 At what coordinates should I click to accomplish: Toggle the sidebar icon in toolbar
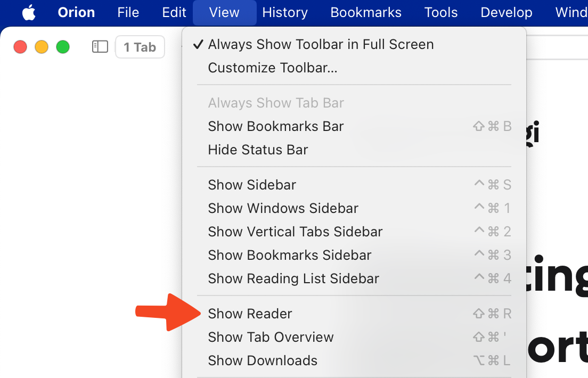100,47
